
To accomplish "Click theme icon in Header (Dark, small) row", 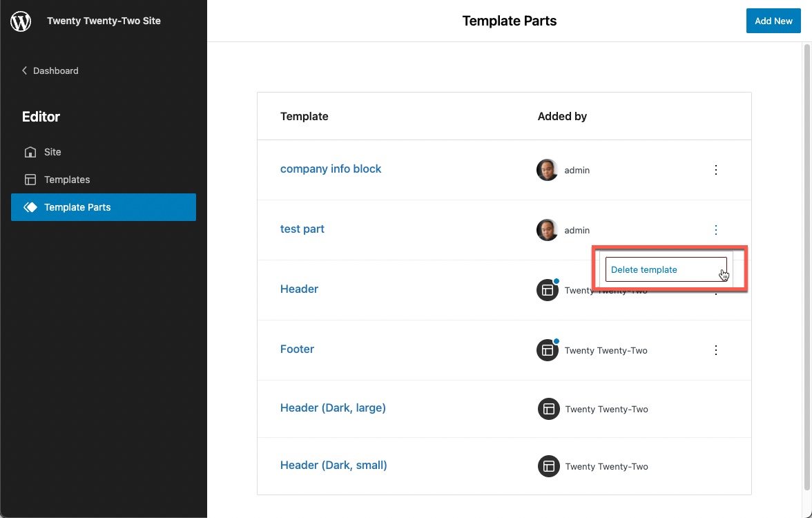I will 549,466.
